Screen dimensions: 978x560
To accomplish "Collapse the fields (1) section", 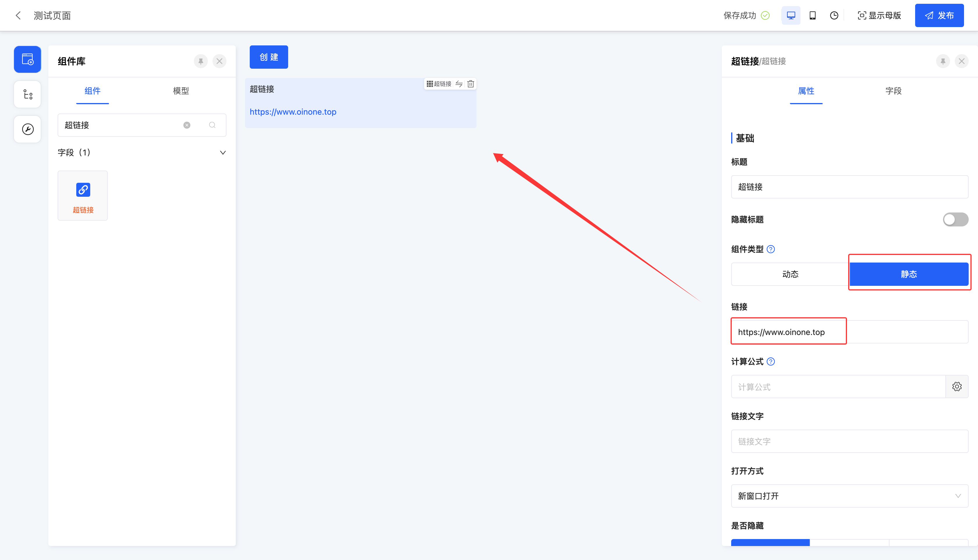I will tap(223, 153).
